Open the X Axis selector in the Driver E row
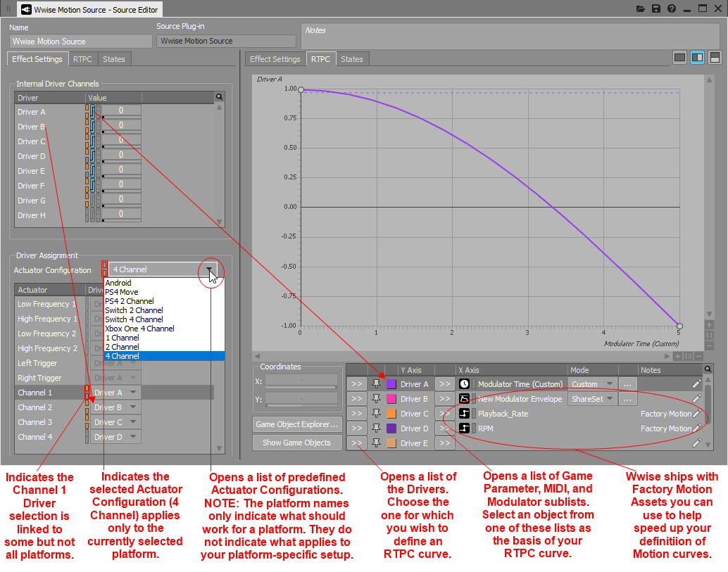The height and width of the screenshot is (572, 728). (x=445, y=443)
